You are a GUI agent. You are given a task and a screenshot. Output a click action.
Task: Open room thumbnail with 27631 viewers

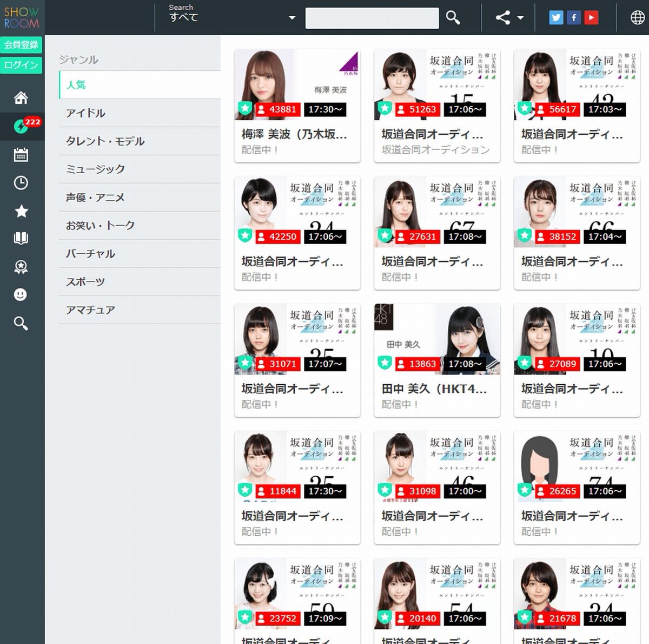[437, 212]
